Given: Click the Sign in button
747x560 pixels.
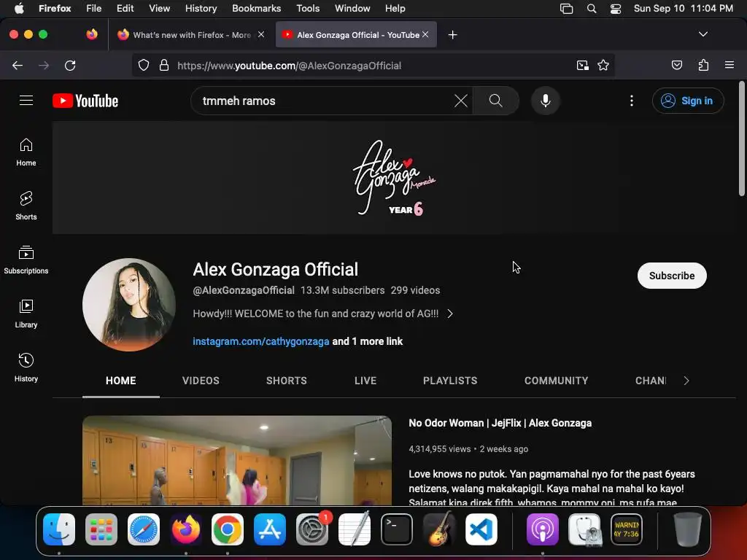Looking at the screenshot, I should point(687,101).
